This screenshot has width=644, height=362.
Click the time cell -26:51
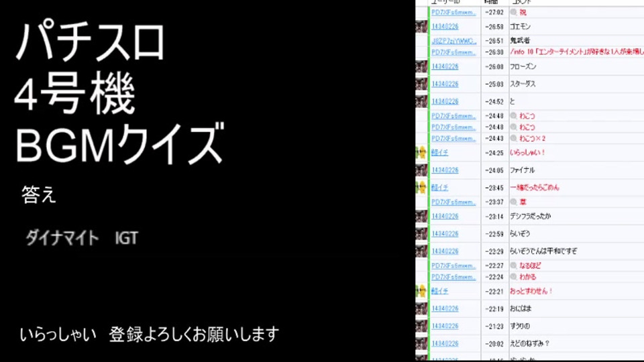pos(494,41)
